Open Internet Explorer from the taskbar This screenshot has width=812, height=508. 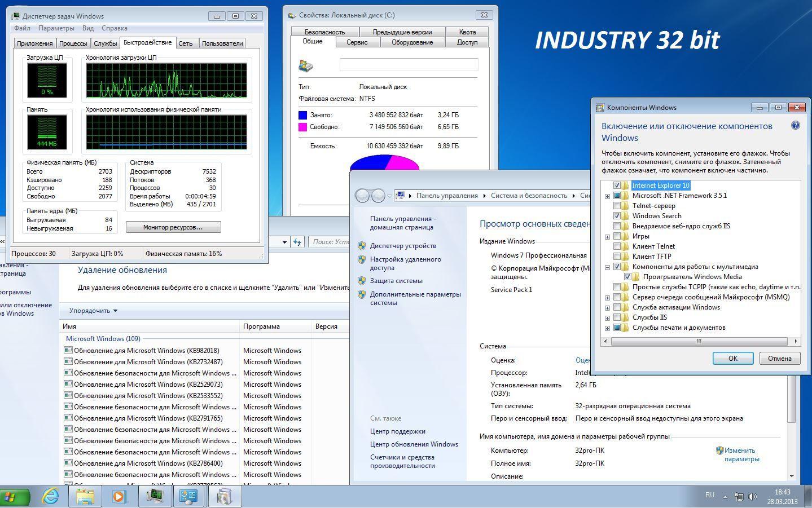tap(51, 496)
